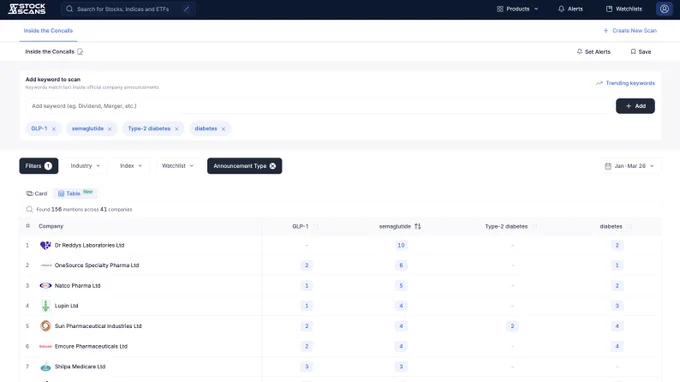680x382 pixels.
Task: Sort by the semaglutide column
Action: 418,226
